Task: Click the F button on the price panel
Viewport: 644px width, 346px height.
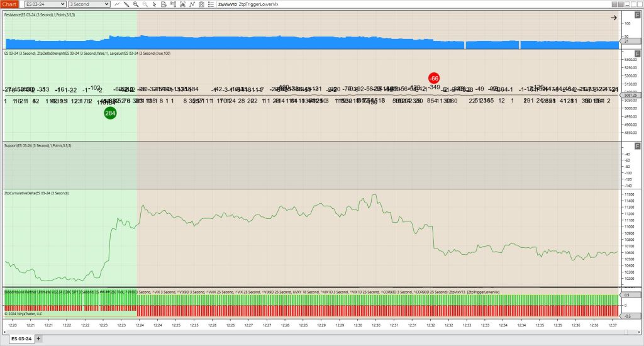Action: click(638, 54)
